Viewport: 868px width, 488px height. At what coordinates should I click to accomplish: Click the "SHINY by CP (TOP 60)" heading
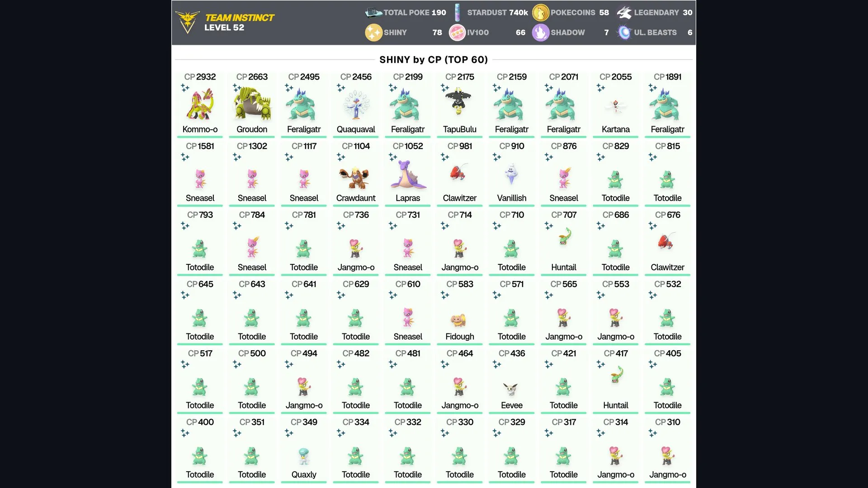click(x=434, y=60)
